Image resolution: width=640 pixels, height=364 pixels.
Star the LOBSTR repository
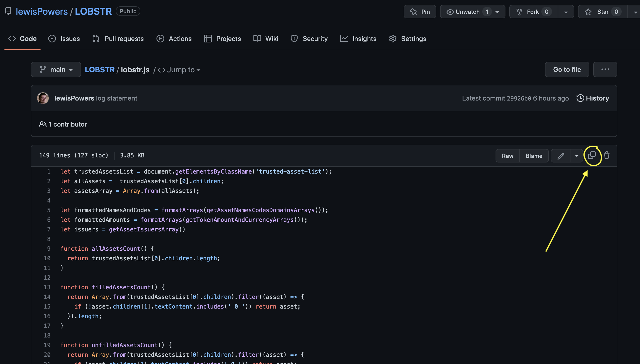(x=602, y=12)
